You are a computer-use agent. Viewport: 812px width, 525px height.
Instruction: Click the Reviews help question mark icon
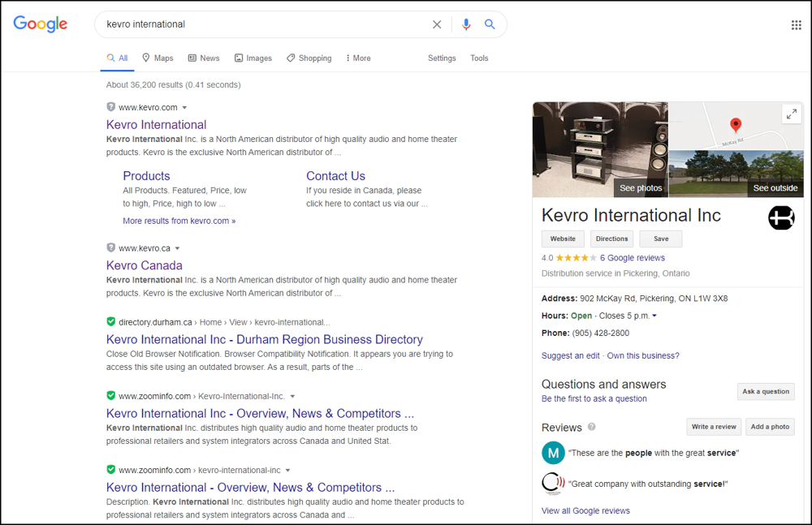[x=591, y=427]
